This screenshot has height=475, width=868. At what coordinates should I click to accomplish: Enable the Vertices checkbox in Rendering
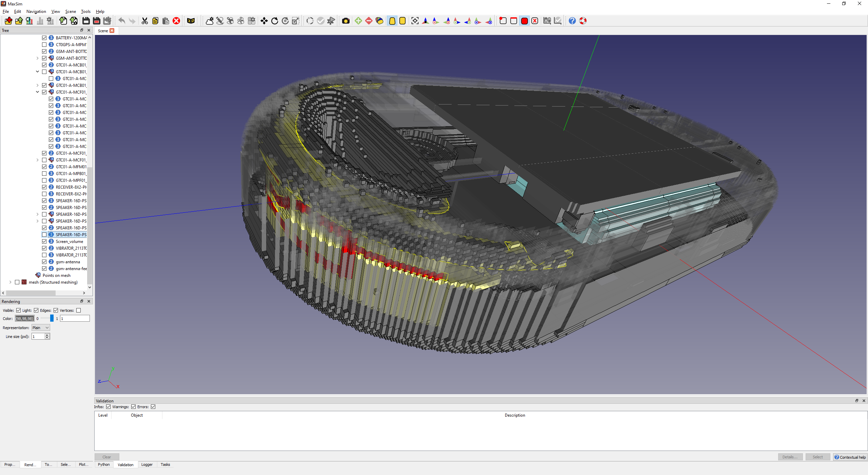point(79,310)
